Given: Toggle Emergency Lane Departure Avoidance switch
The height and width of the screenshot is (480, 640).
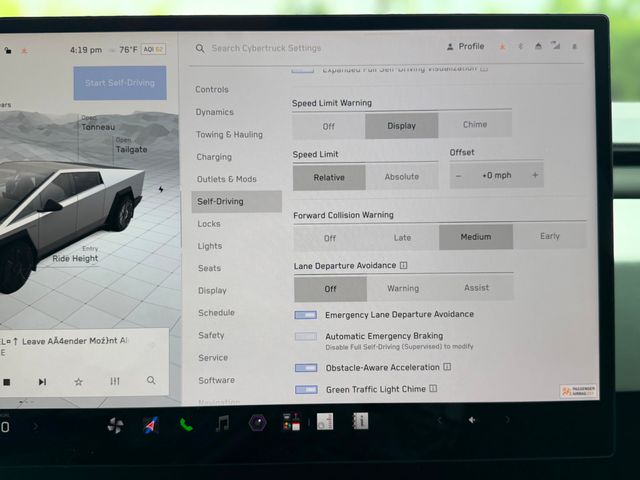Looking at the screenshot, I should tap(306, 315).
